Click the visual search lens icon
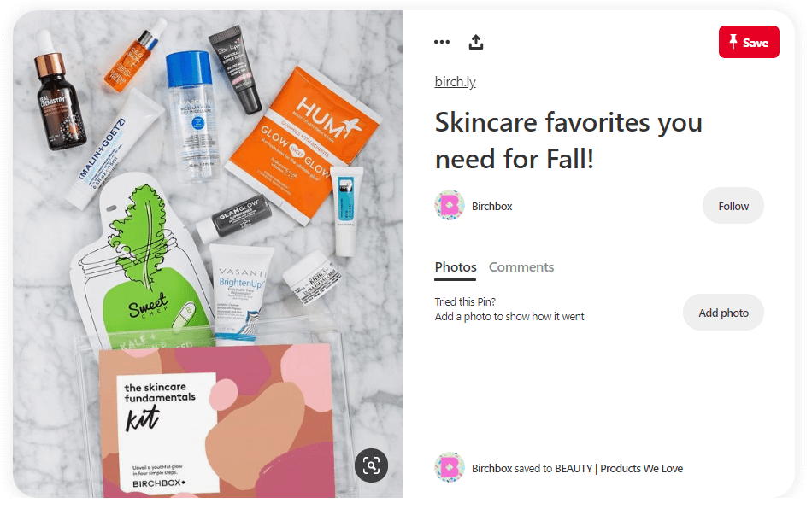 (x=371, y=465)
